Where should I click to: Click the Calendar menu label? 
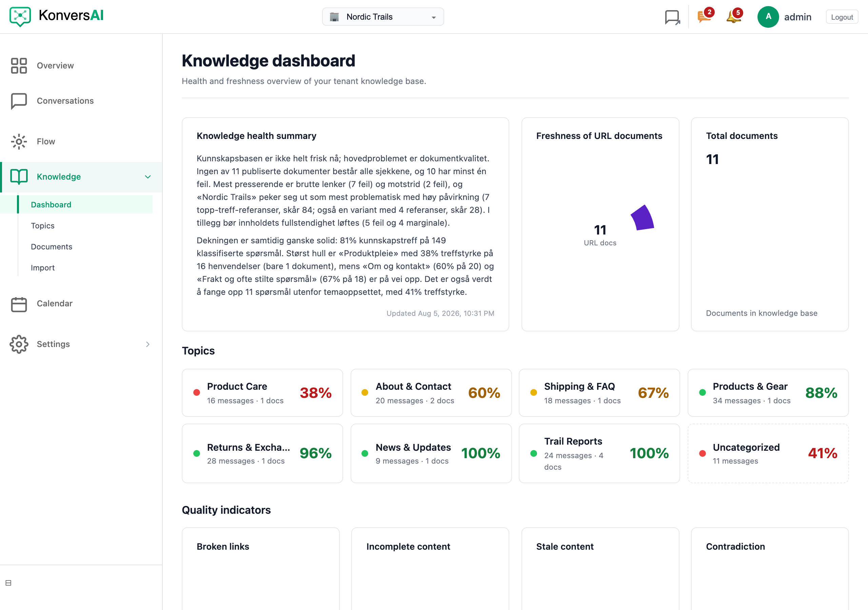55,304
